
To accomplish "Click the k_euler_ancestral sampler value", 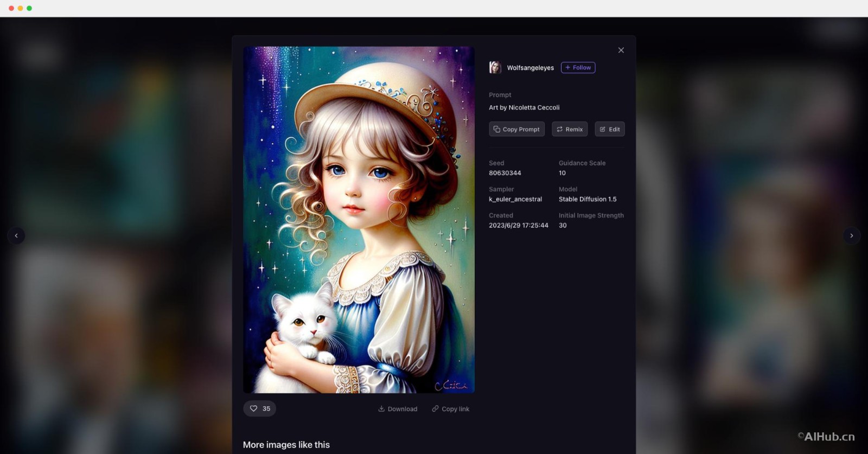I will point(515,199).
